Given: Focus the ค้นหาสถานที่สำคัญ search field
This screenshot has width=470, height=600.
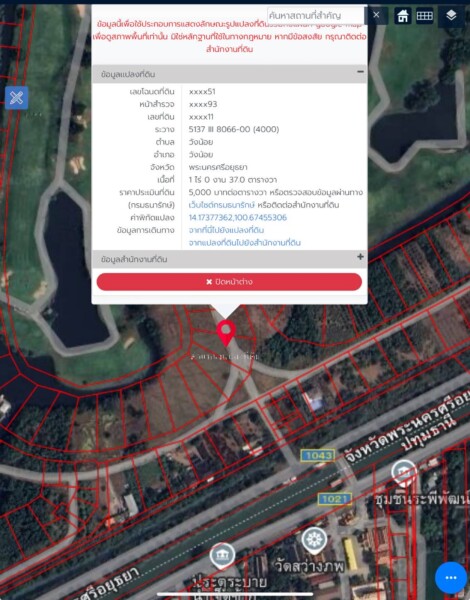Looking at the screenshot, I should 316,16.
